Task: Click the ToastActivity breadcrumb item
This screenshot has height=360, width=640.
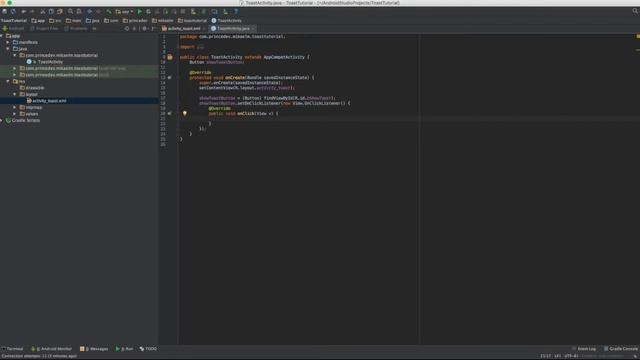Action: point(227,20)
